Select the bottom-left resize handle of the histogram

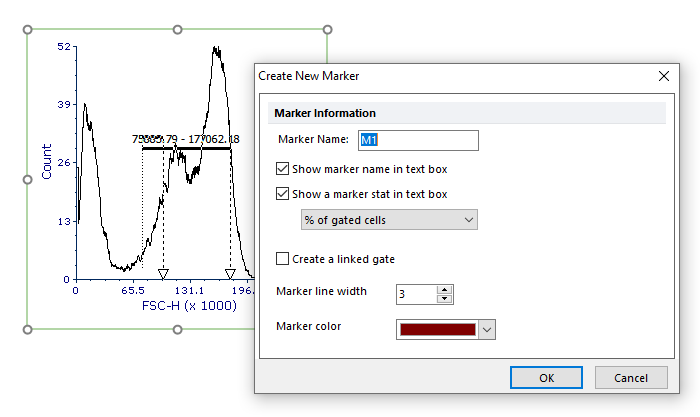28,329
